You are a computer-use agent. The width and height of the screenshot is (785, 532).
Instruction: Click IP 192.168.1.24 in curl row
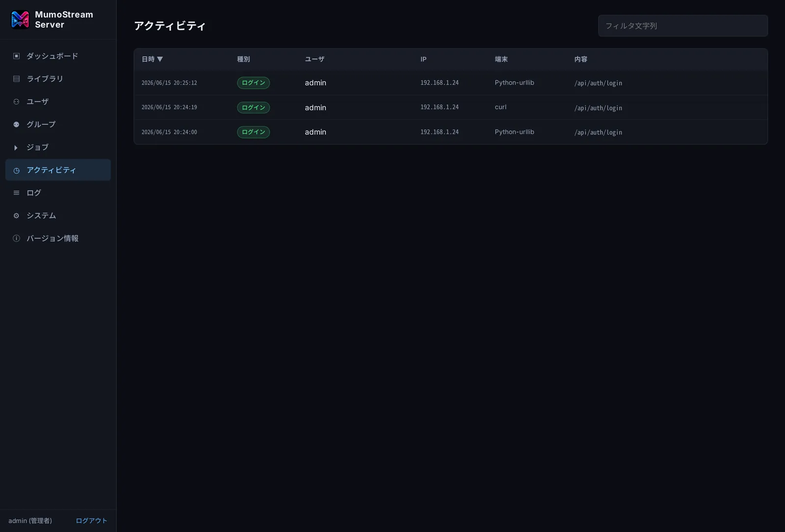coord(440,107)
